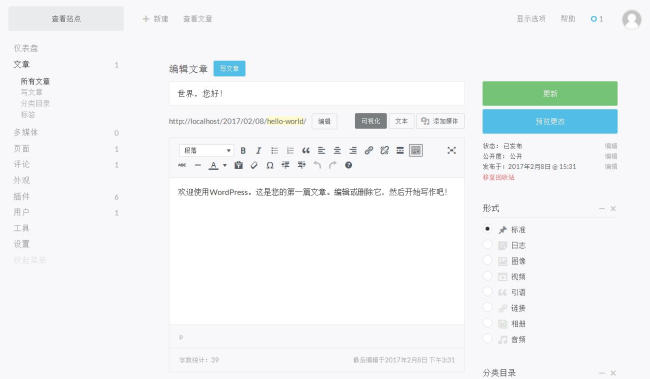Click the post title input field
The image size is (650, 379).
[x=317, y=94]
